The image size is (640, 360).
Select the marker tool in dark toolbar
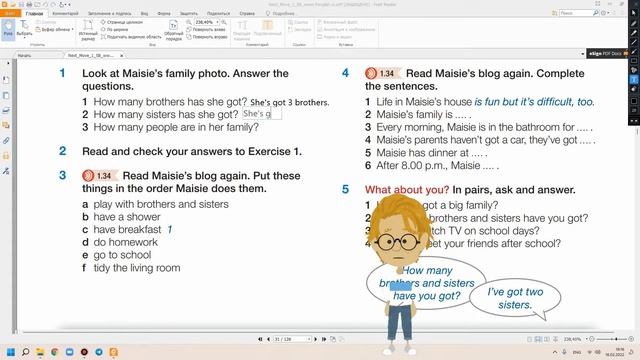pyautogui.click(x=633, y=33)
